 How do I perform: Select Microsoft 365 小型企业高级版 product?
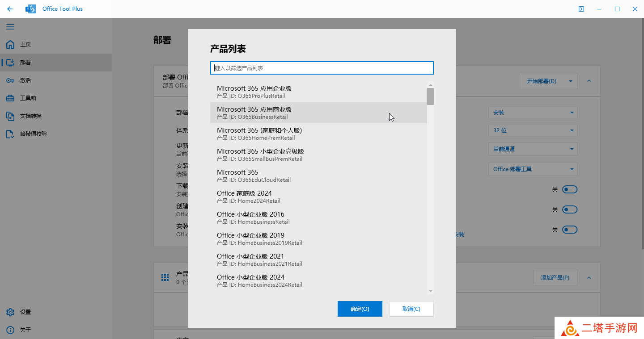318,155
